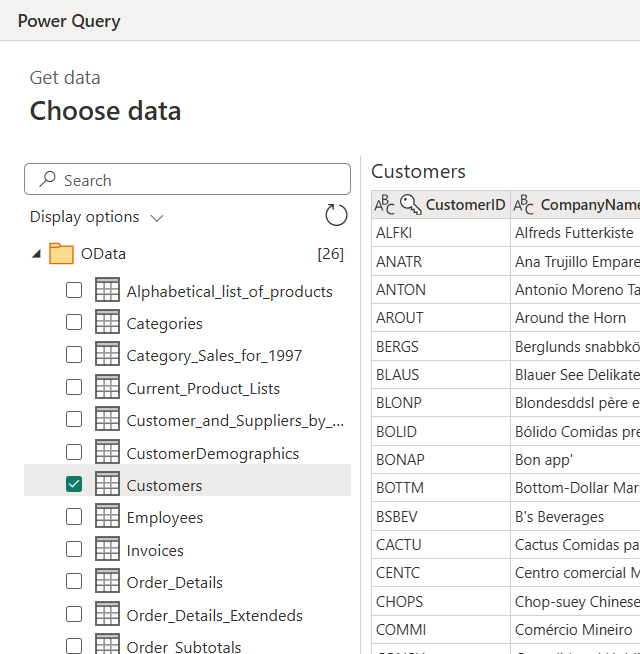Click the CompanyName column header
The width and height of the screenshot is (640, 654).
(589, 205)
